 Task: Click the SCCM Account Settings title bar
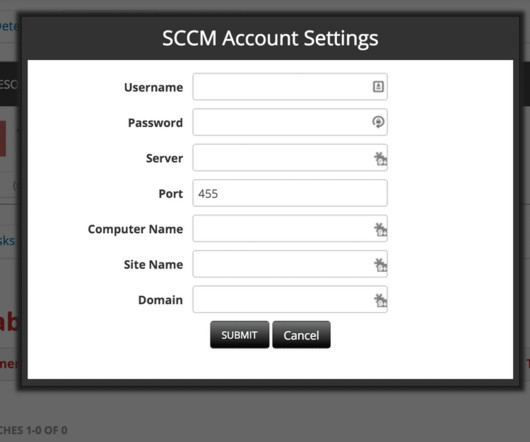[270, 38]
